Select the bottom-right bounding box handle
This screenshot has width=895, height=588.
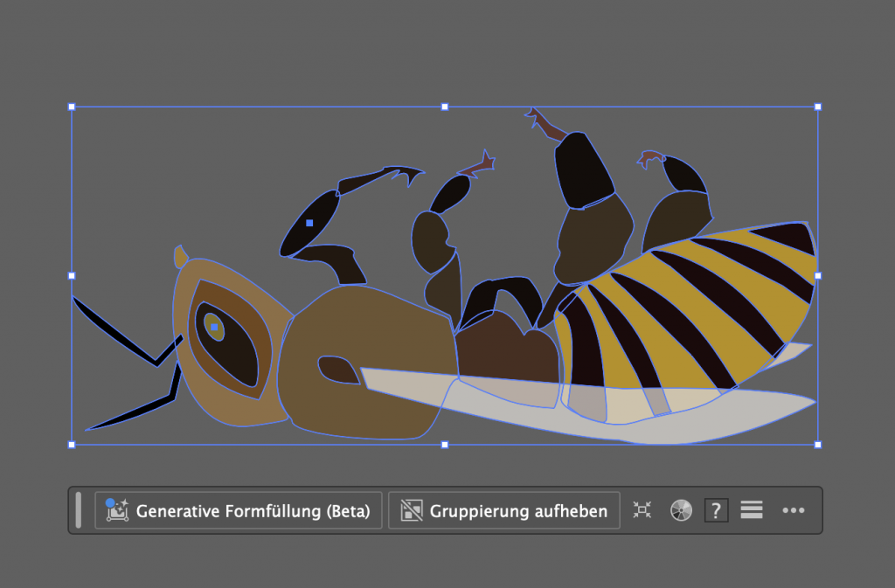tap(818, 445)
